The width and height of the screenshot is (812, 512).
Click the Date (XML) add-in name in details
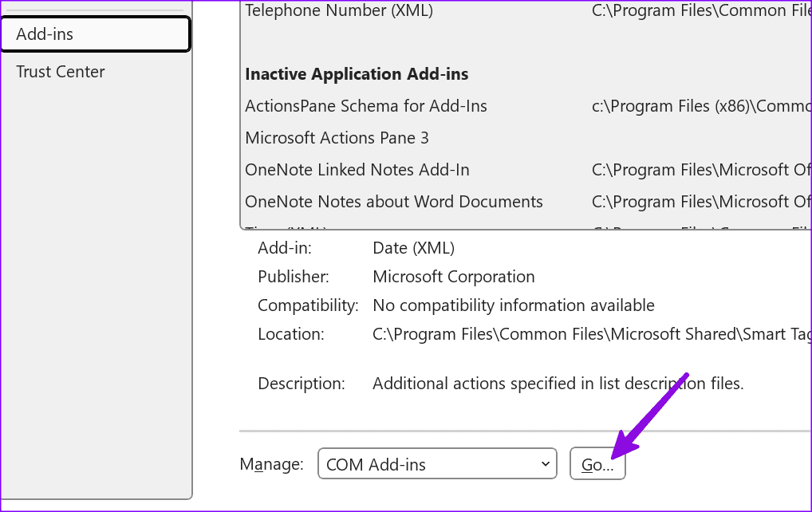413,248
